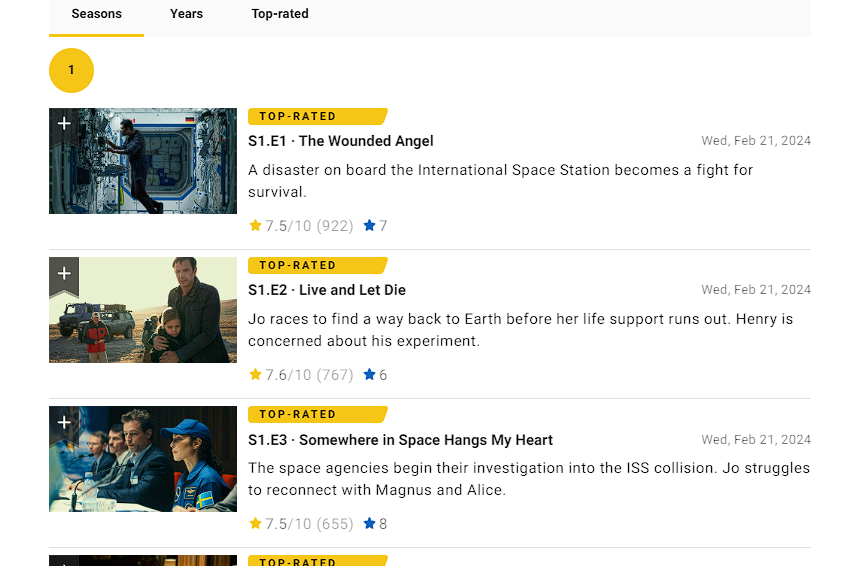Image resolution: width=866 pixels, height=566 pixels.
Task: Switch to the Years tab
Action: pos(186,14)
